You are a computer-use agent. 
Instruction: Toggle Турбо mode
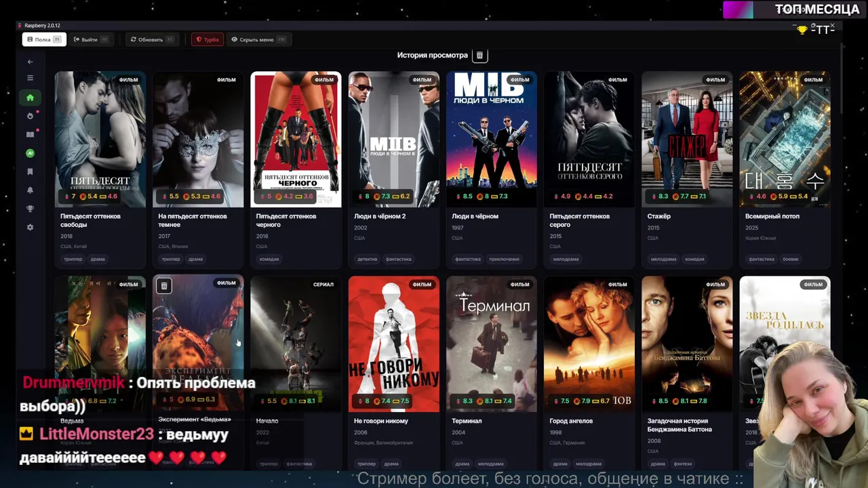click(208, 39)
